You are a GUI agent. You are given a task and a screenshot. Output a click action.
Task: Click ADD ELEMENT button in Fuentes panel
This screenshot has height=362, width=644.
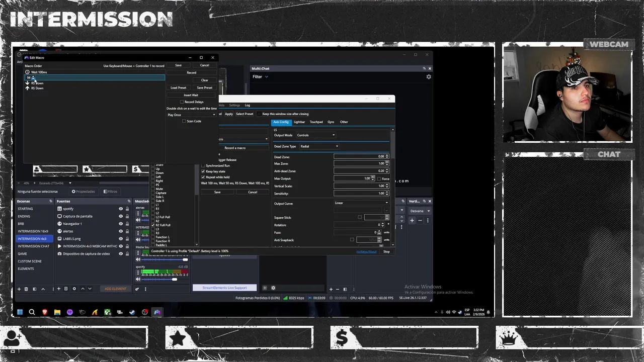point(115,289)
